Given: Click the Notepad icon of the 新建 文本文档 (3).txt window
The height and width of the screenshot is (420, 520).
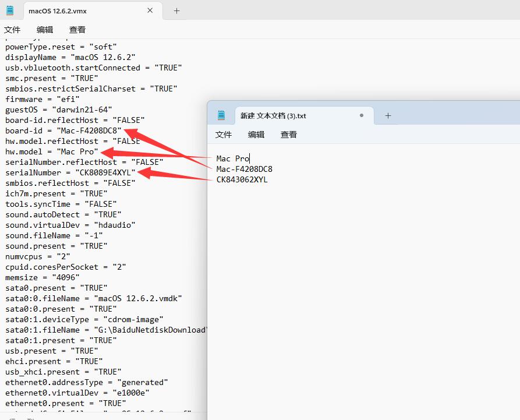Looking at the screenshot, I should [221, 115].
